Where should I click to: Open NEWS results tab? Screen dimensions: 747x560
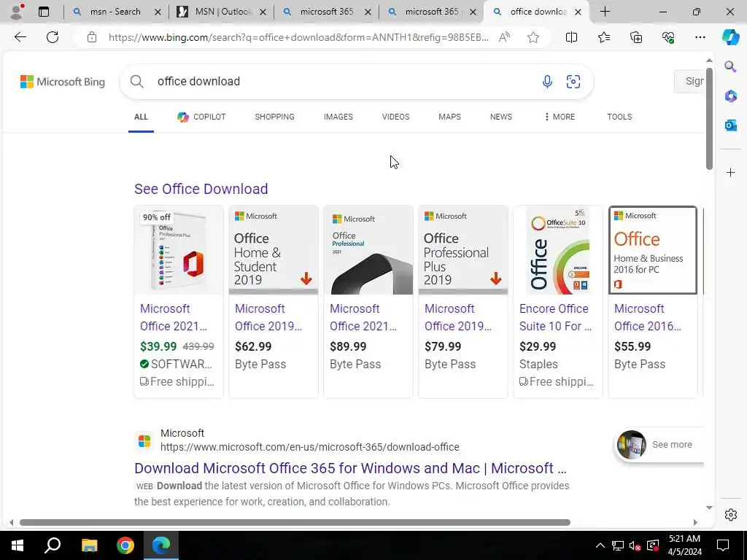[x=500, y=117]
